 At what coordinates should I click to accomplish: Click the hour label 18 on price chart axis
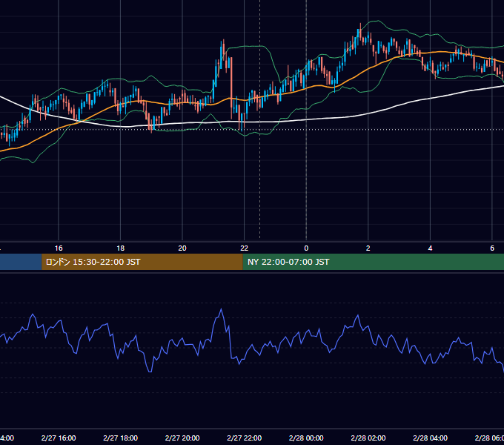click(x=121, y=248)
